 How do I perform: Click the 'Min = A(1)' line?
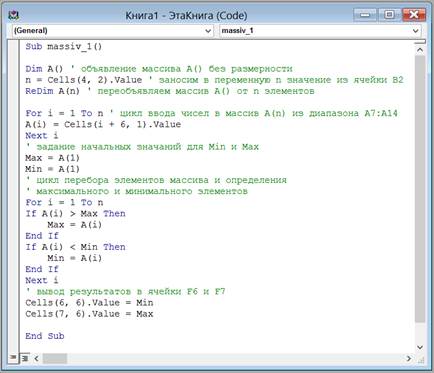53,169
